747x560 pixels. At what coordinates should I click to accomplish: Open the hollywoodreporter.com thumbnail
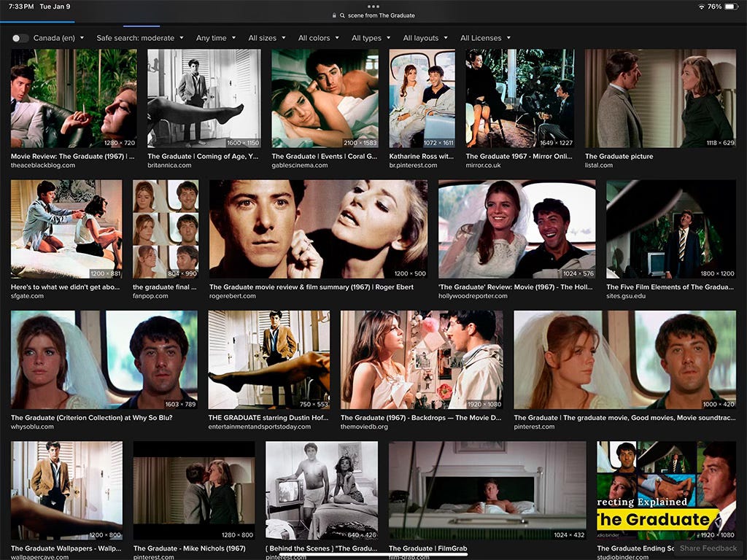click(517, 229)
